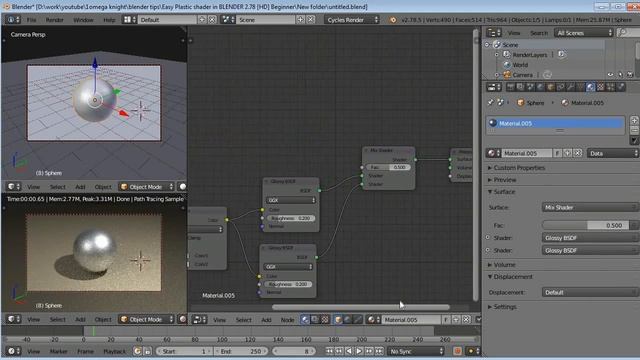
Task: Click viewport shading button in lower 3D view
Action: (x=183, y=319)
